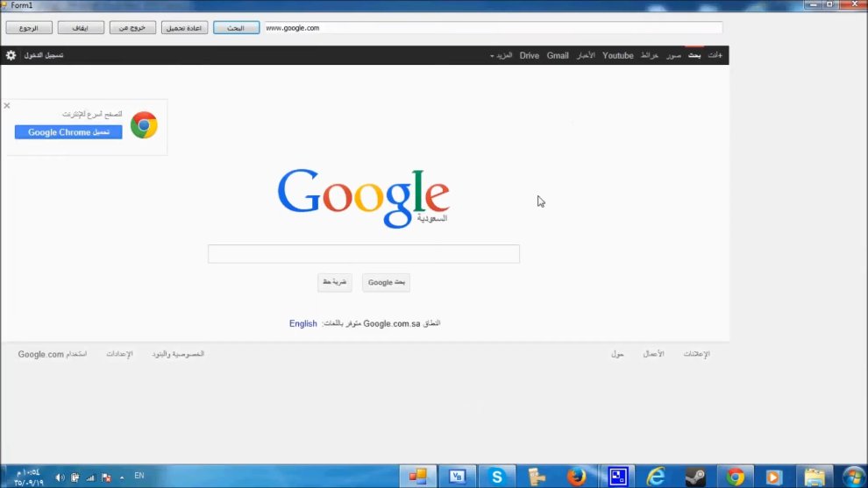Click the ايقاف (Stop) button
The width and height of the screenshot is (868, 488).
click(x=81, y=28)
